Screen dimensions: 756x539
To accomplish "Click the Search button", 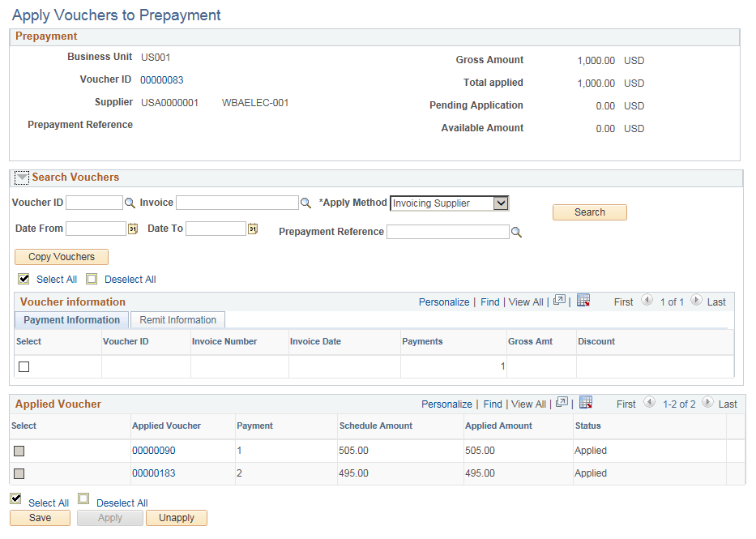I will 589,212.
